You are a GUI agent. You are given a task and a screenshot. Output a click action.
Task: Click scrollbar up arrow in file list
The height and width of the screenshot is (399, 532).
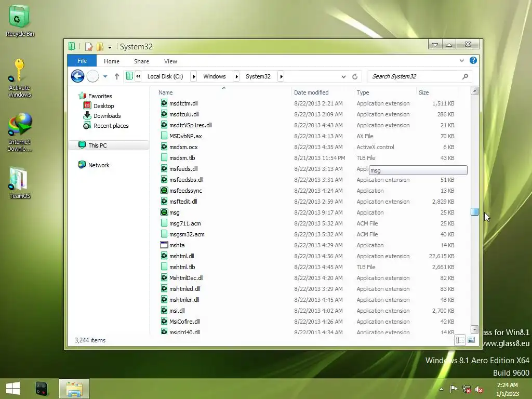point(475,91)
